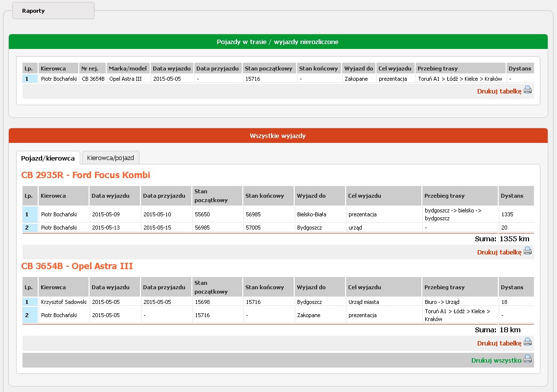The height and width of the screenshot is (392, 557).
Task: Click initial odometer value 55650
Action: pyautogui.click(x=203, y=214)
